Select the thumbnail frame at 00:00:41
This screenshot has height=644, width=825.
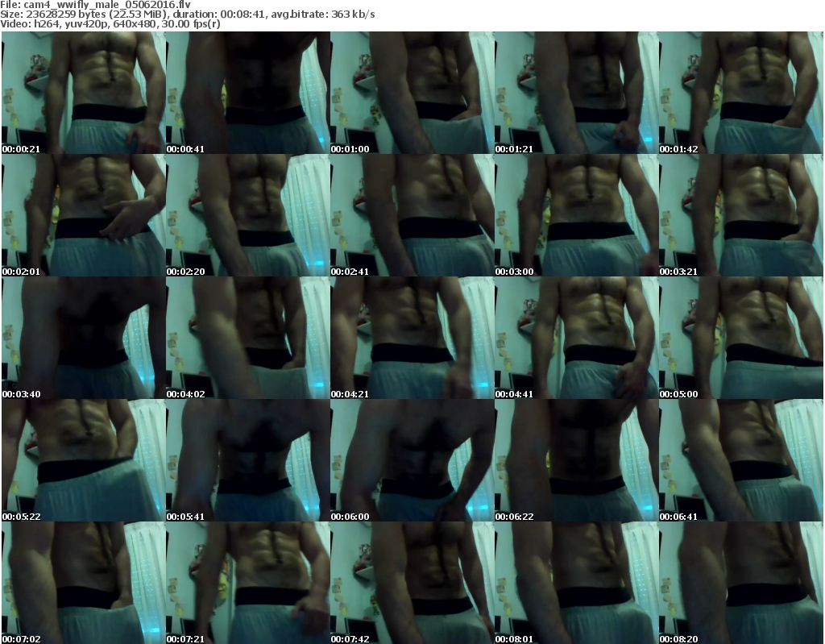(248, 93)
